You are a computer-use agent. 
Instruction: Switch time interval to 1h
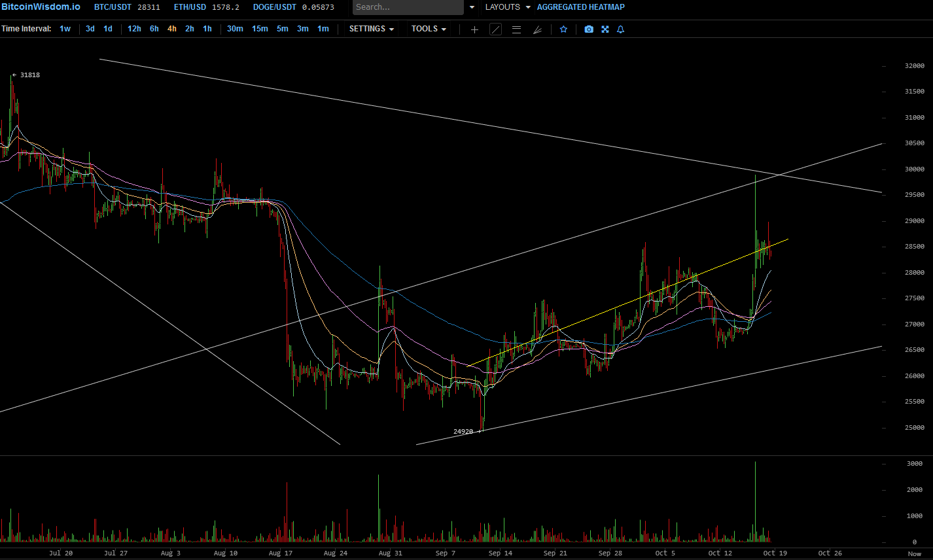(x=207, y=29)
